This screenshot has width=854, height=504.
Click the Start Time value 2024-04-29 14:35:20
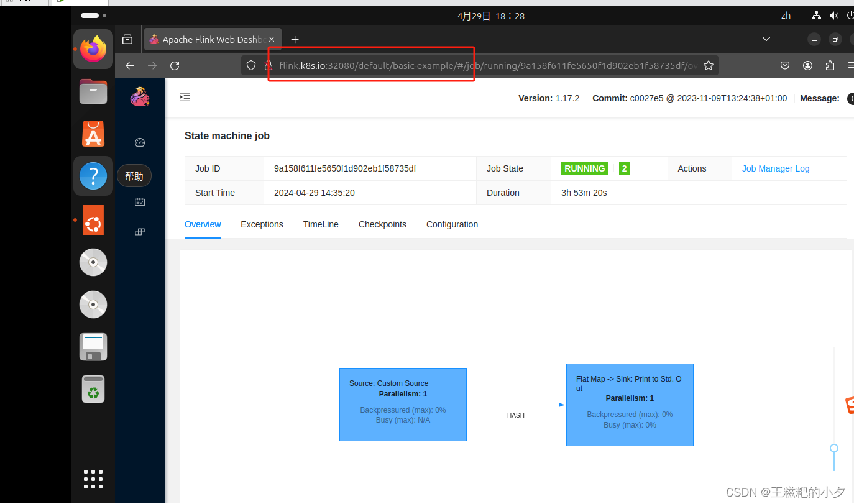tap(315, 193)
